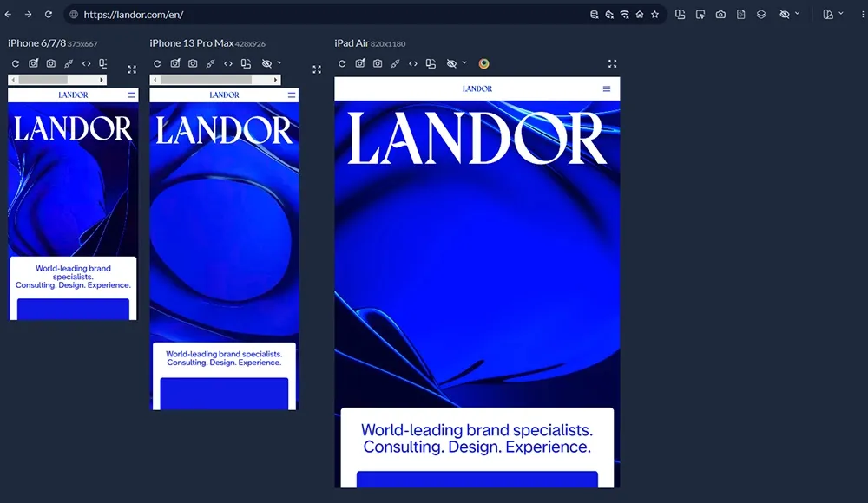
Task: Click small LANDOR logo in iPhone 13 Pro Max
Action: [x=224, y=95]
